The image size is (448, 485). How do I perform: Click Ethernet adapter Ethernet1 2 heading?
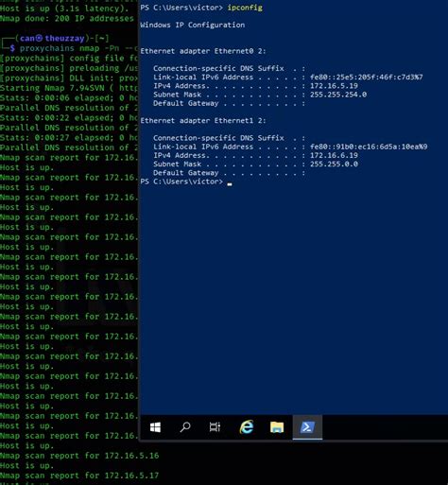(x=203, y=121)
